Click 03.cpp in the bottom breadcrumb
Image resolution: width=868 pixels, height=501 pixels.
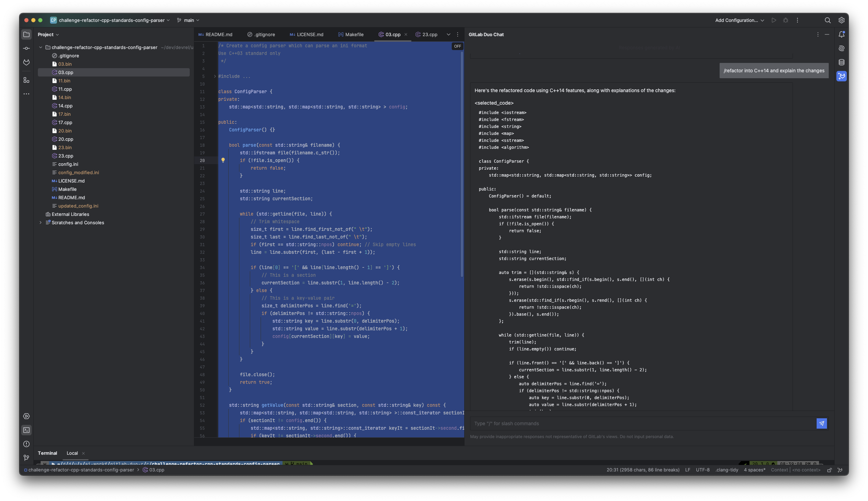click(x=154, y=470)
